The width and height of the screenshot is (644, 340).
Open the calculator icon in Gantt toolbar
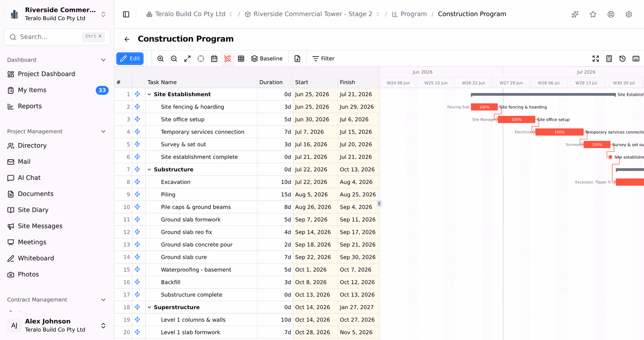609,58
